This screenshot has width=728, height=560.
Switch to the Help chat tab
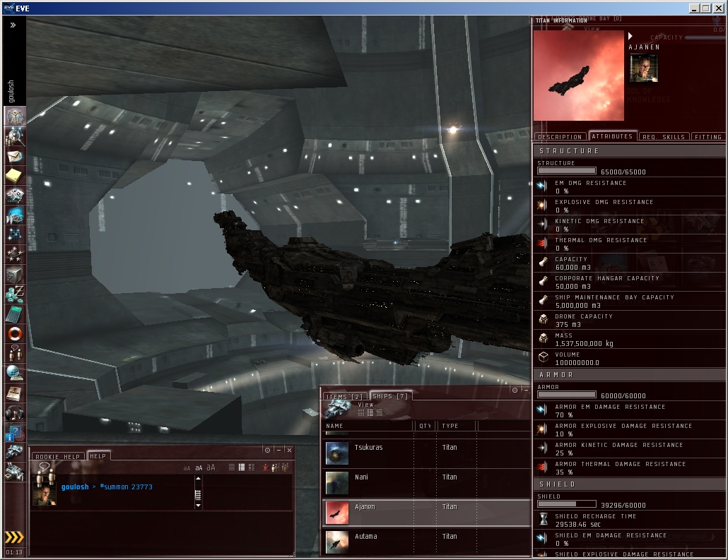98,456
